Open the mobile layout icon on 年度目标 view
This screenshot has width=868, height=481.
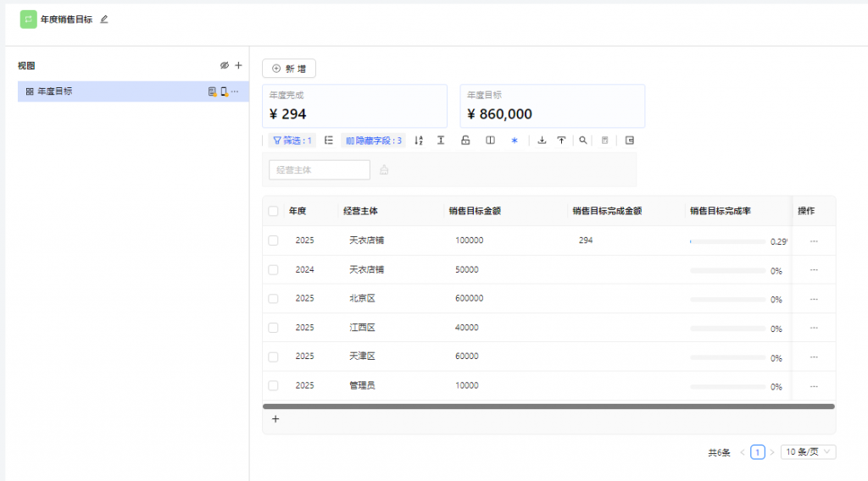(224, 91)
